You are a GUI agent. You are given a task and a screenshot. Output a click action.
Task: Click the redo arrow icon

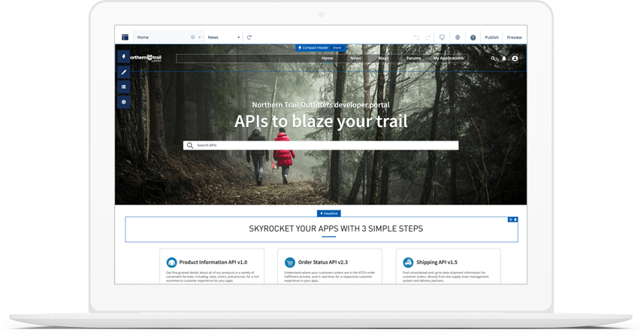(428, 38)
